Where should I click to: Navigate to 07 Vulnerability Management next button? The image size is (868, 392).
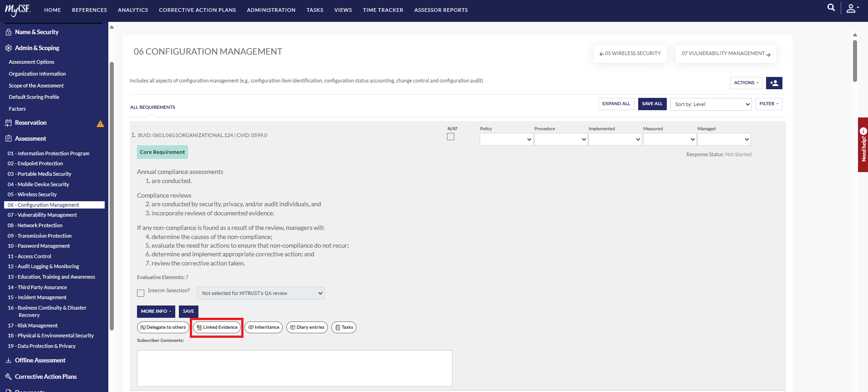pyautogui.click(x=726, y=54)
